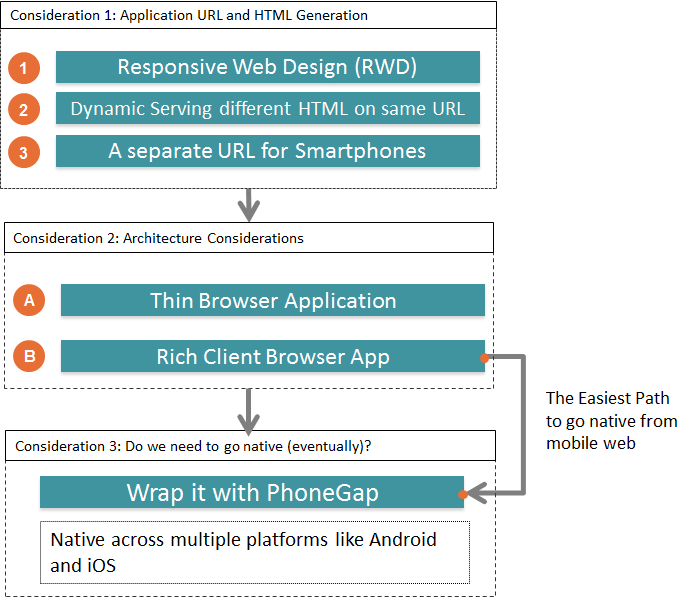The height and width of the screenshot is (597, 693).
Task: Click the orange circle numbered 1
Action: [24, 68]
